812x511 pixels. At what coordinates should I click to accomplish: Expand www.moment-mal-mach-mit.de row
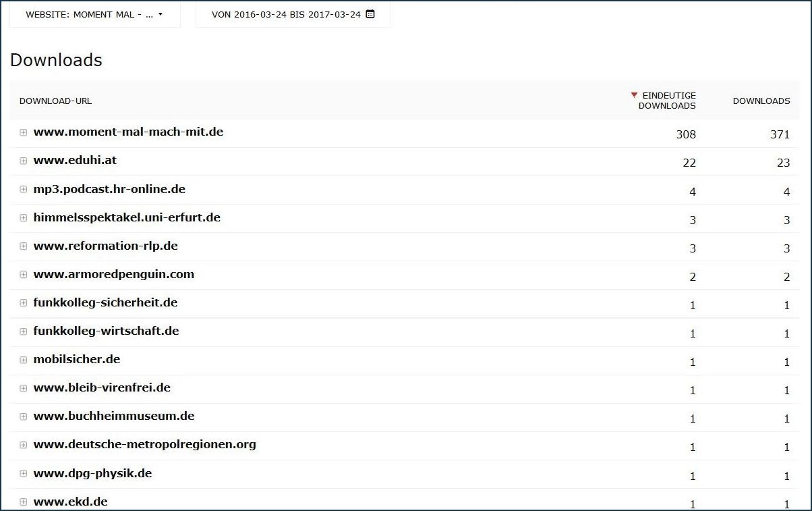[x=24, y=132]
